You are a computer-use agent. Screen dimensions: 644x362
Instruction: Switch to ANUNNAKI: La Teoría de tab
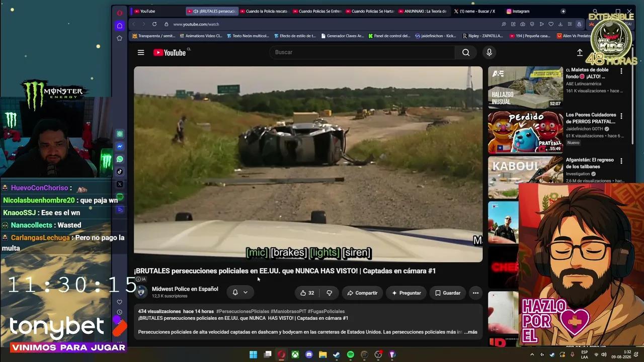pyautogui.click(x=423, y=11)
